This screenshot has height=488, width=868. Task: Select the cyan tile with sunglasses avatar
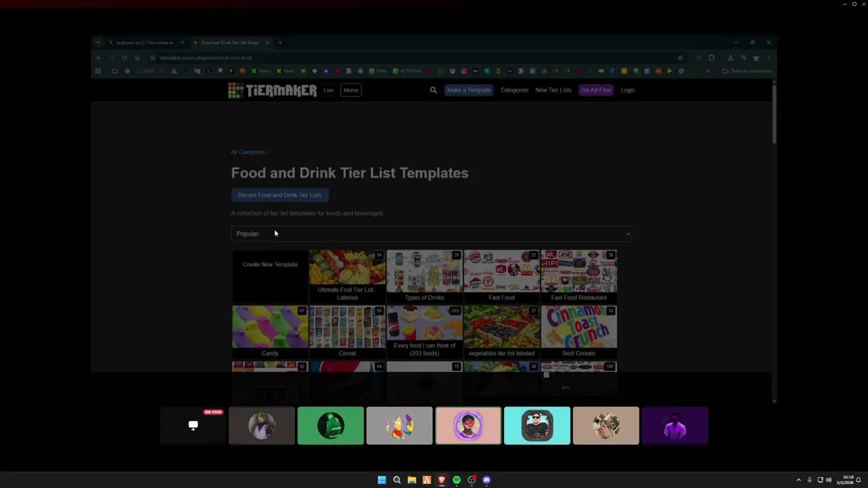pyautogui.click(x=537, y=426)
